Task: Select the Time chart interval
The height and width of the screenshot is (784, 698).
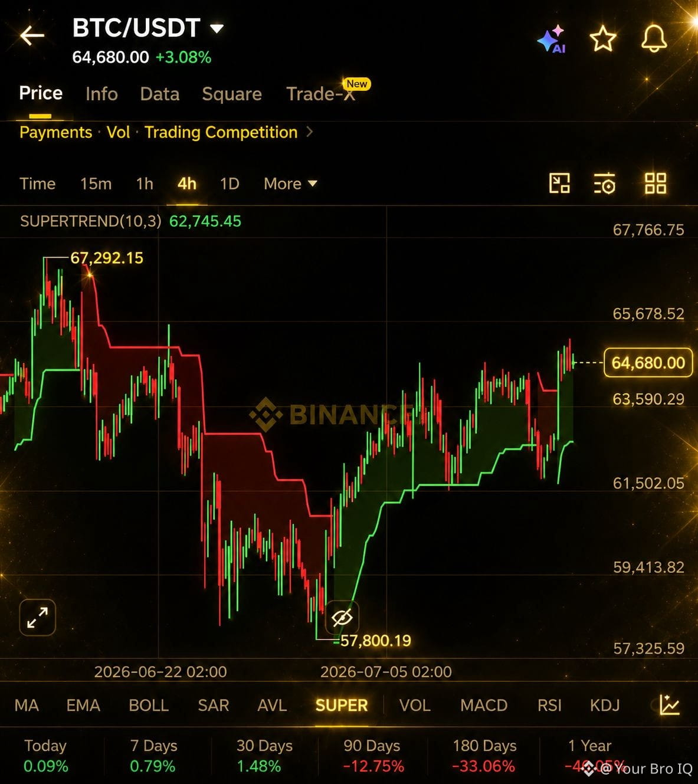Action: (x=38, y=184)
